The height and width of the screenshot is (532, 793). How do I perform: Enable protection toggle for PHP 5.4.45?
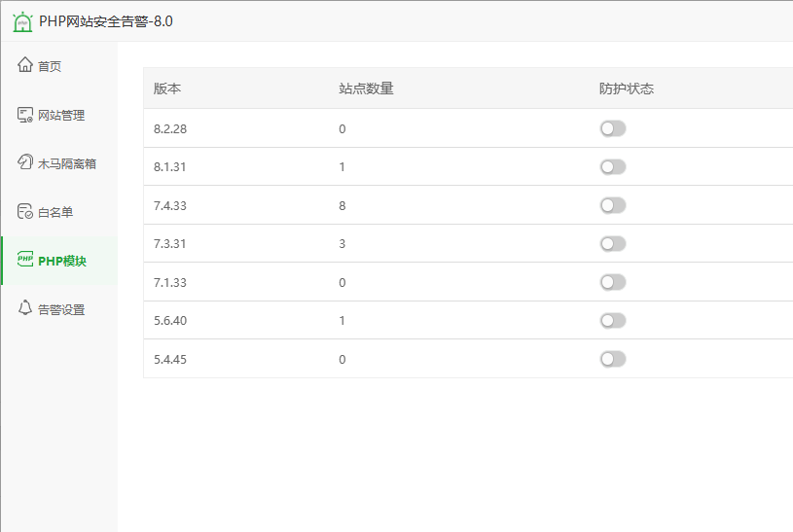[612, 359]
